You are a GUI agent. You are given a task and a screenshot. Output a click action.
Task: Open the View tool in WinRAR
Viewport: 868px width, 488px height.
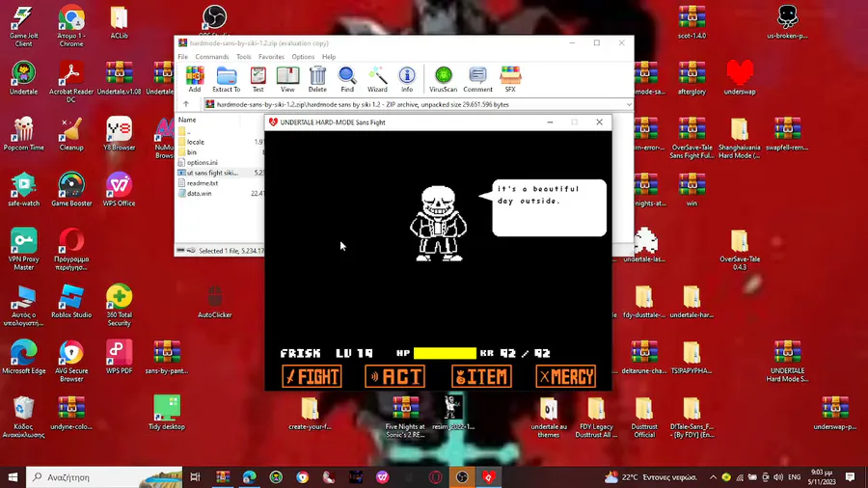tap(287, 79)
